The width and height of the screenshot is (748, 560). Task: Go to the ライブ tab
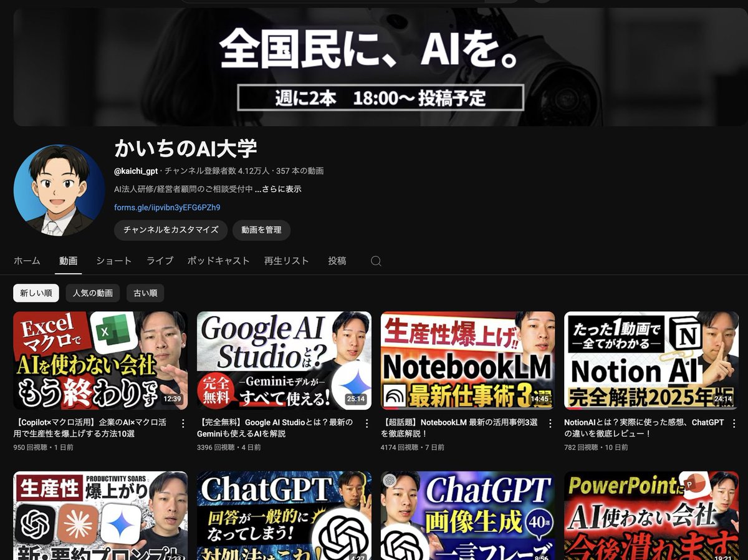point(160,261)
